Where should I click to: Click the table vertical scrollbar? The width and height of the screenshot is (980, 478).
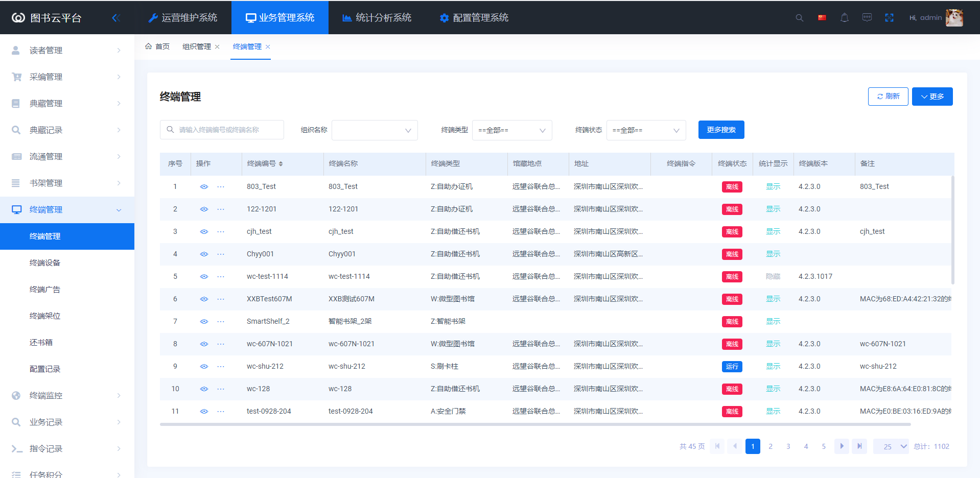[x=953, y=230]
